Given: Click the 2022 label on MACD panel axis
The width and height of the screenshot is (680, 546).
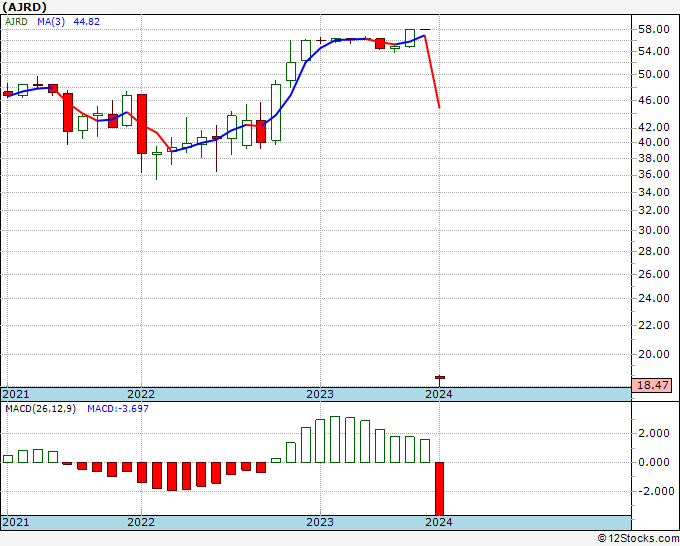Looking at the screenshot, I should (141, 522).
